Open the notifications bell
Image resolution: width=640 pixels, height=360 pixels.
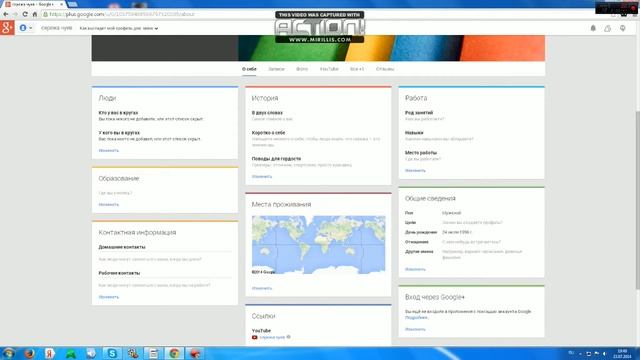tap(593, 28)
